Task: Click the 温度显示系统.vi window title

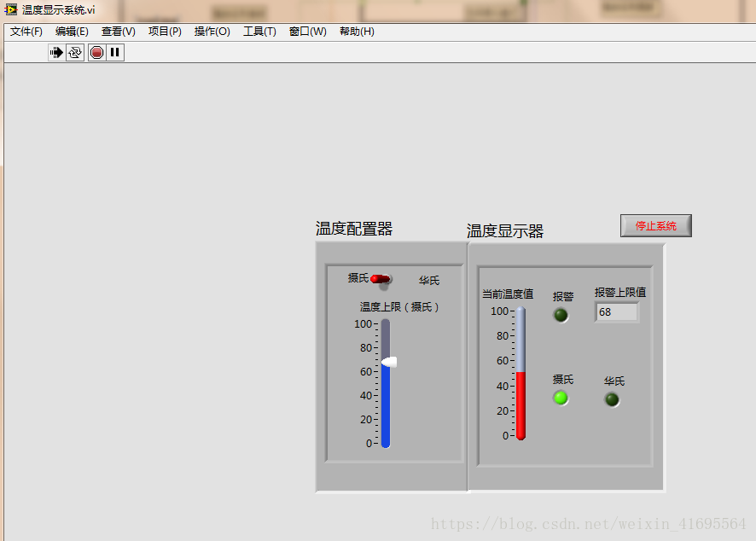Action: (x=58, y=9)
